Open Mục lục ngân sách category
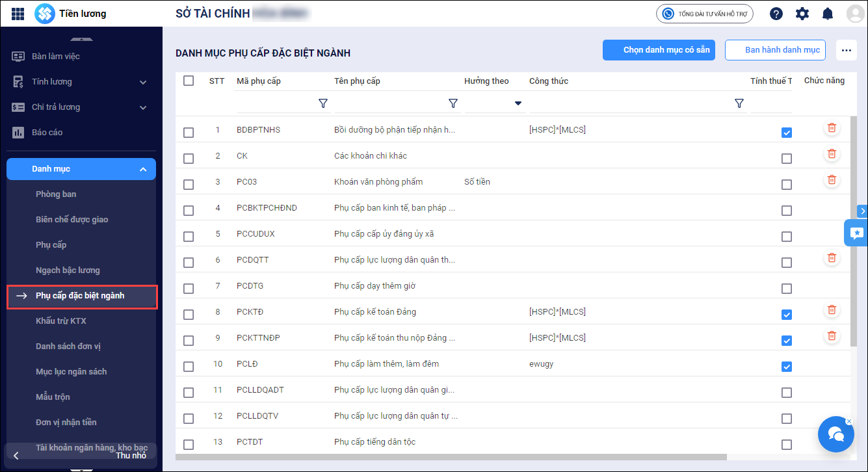Viewport: 868px width, 472px height. 72,372
